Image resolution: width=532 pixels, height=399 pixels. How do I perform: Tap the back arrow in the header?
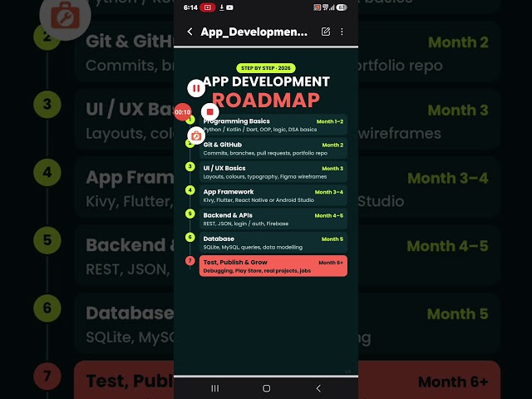(x=190, y=32)
